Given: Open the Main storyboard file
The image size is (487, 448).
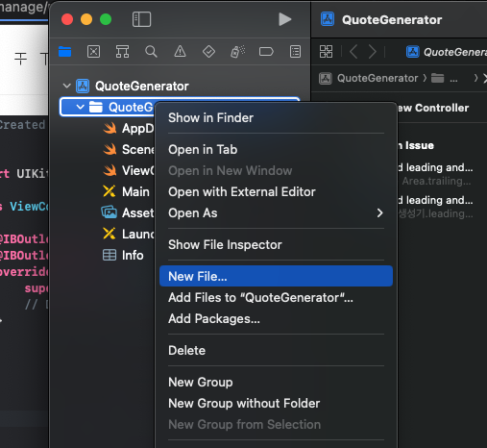Looking at the screenshot, I should (x=126, y=192).
